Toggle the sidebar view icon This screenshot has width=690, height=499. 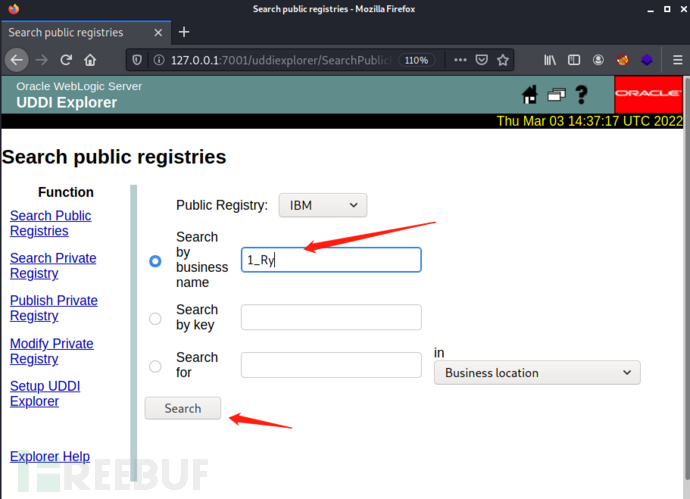click(x=574, y=60)
